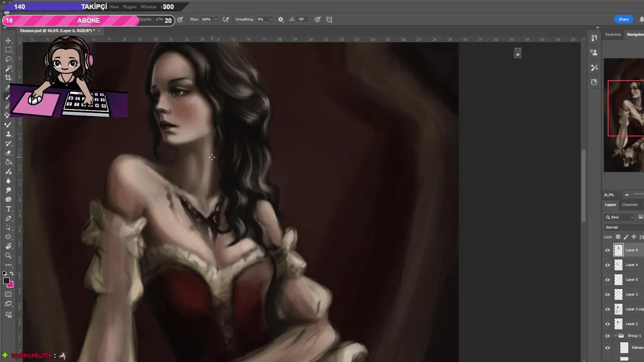Switch to the Swatches tab
The height and width of the screenshot is (362, 644).
[x=613, y=34]
